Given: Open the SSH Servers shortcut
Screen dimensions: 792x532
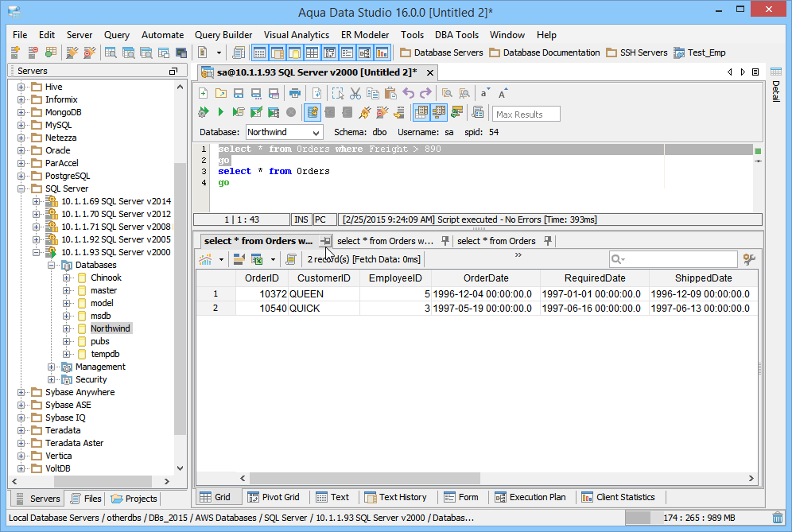Looking at the screenshot, I should (637, 52).
